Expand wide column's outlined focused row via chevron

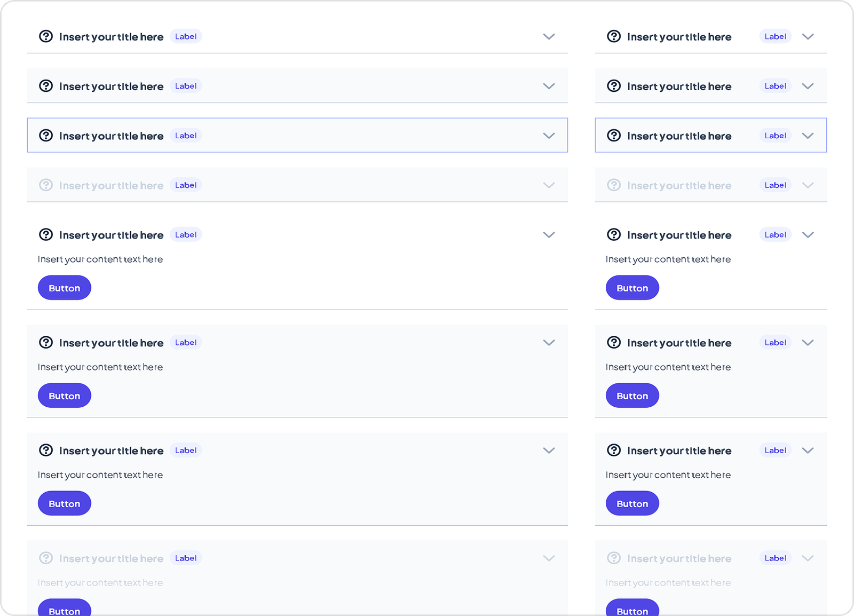549,136
